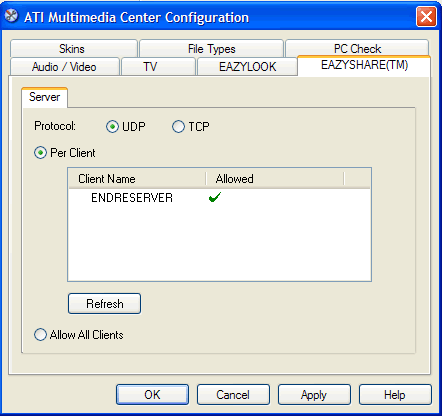Click the Apply button

(x=314, y=395)
